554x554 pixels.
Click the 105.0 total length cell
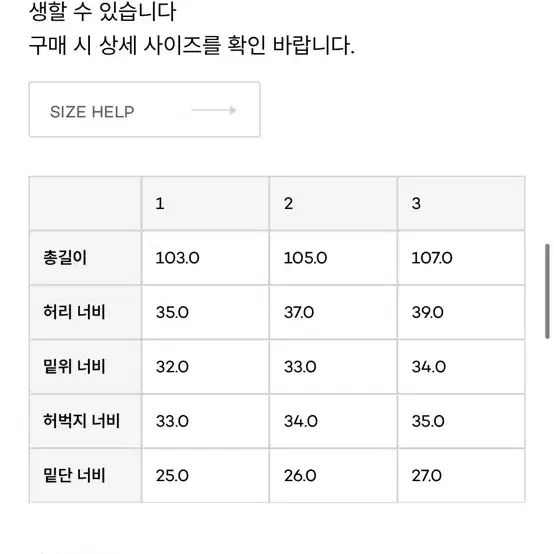click(333, 258)
